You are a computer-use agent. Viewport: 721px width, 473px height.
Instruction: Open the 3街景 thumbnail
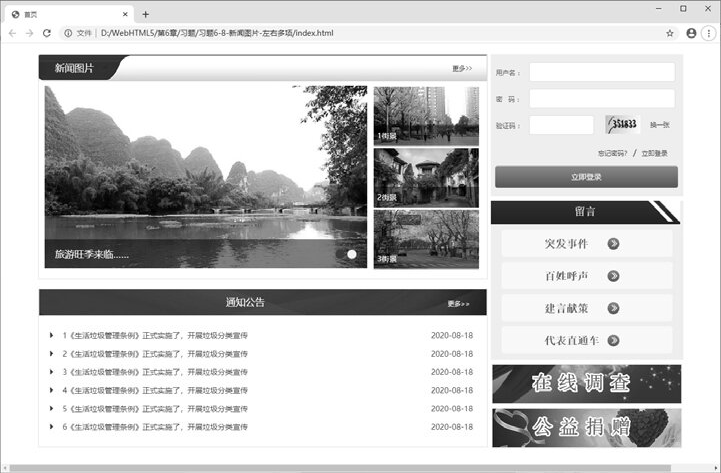click(426, 239)
